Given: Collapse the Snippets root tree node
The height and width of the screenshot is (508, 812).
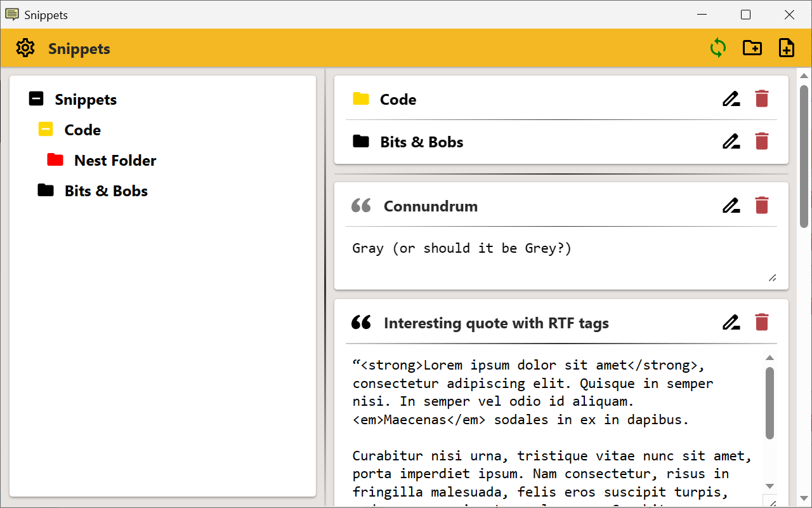Looking at the screenshot, I should pyautogui.click(x=37, y=99).
